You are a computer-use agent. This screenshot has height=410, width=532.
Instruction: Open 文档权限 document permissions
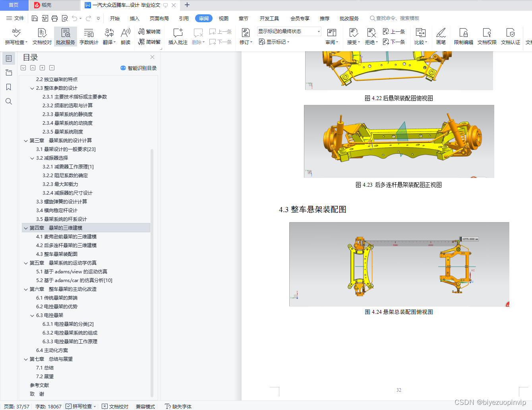[x=487, y=37]
